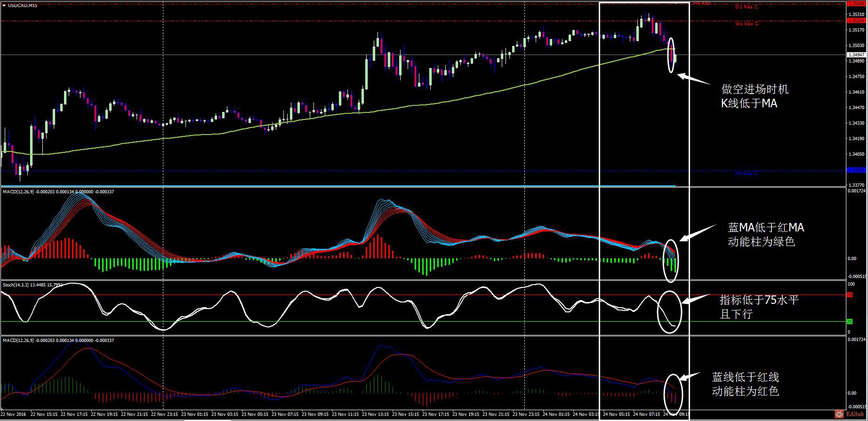Click the 1.34750 price scale value

[856, 77]
